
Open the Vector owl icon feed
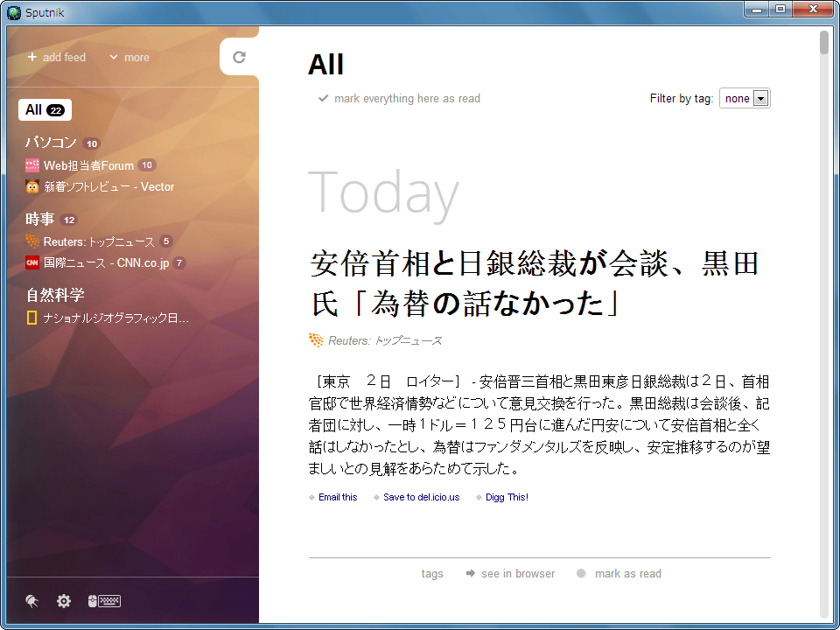tap(32, 186)
